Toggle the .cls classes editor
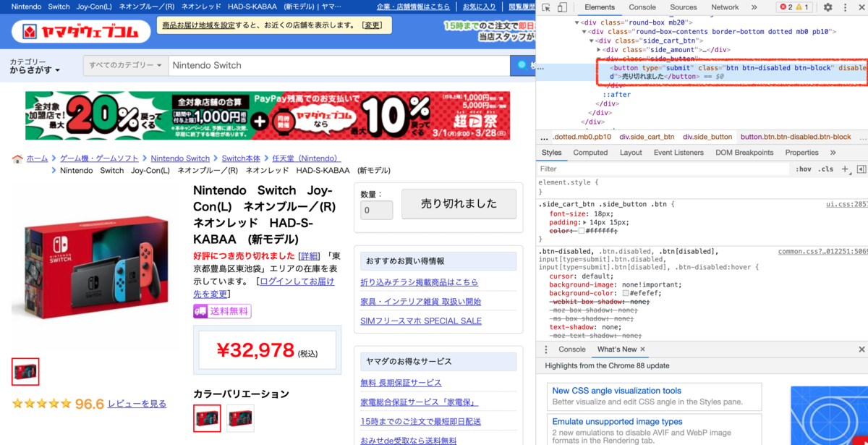Image resolution: width=868 pixels, height=445 pixels. click(x=825, y=169)
